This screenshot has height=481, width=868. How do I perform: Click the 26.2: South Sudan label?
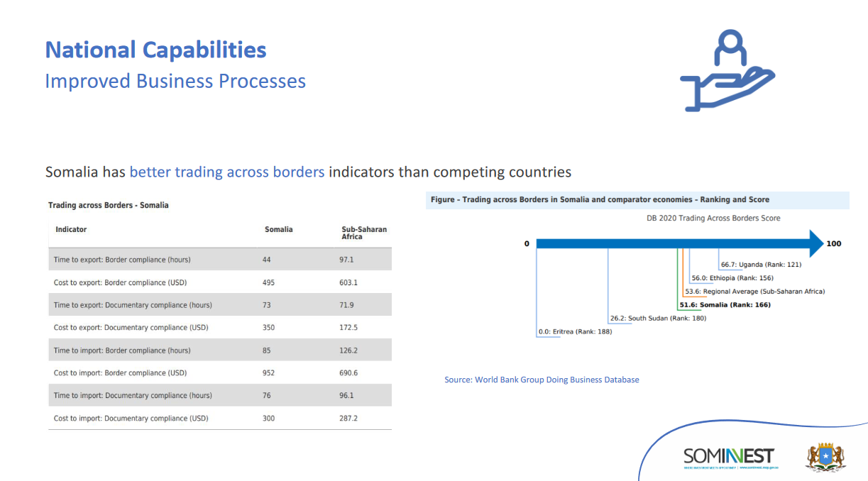click(x=658, y=319)
